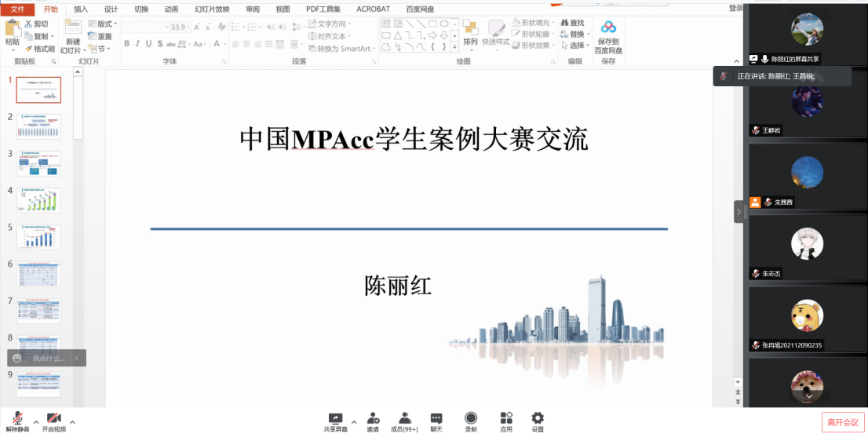This screenshot has height=437, width=868.
Task: Expand video options arrow beside camera
Action: [x=73, y=422]
